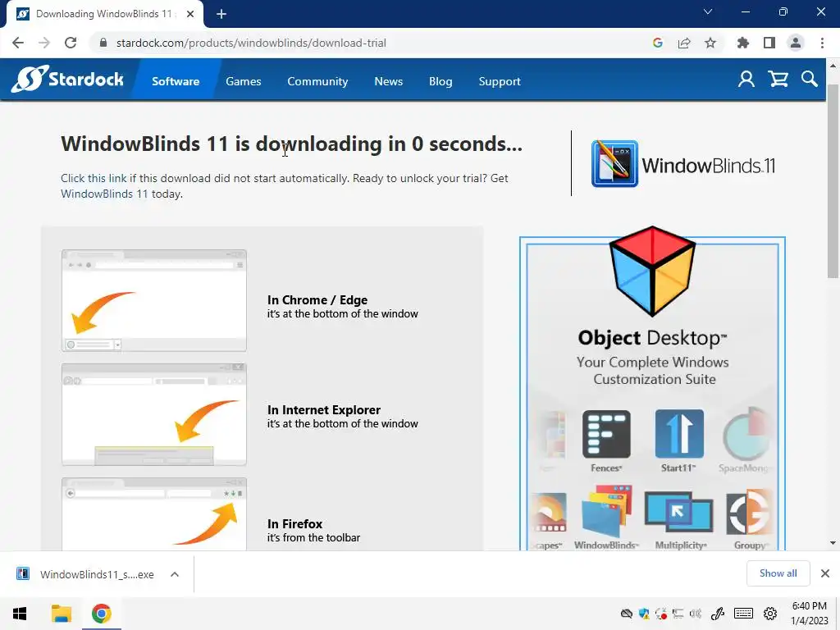Close the downloads bar

coord(825,573)
